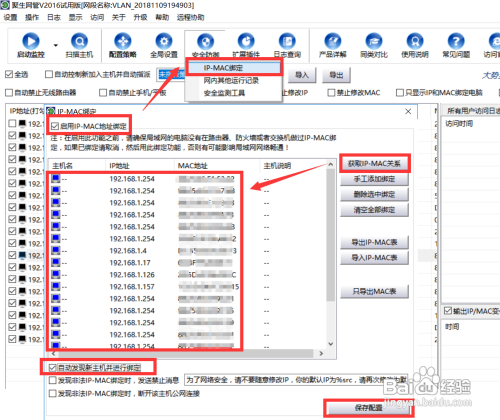Click the 导出IP-MAC表 button
The image size is (500, 420).
point(374,242)
